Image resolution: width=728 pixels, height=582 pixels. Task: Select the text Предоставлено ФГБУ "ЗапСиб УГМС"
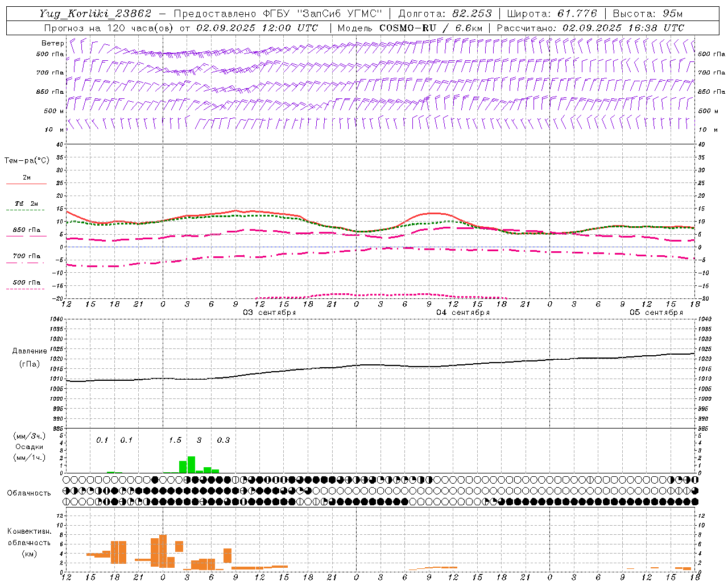click(x=278, y=14)
